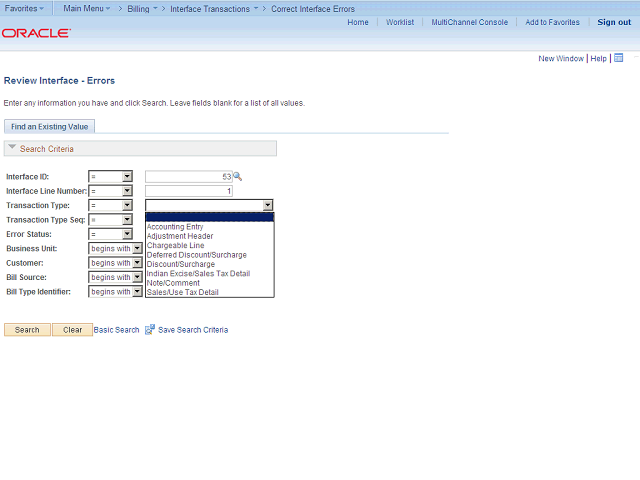Viewport: 640px width, 480px height.
Task: Close the Transaction Type value dropdown arrow
Action: click(x=268, y=205)
